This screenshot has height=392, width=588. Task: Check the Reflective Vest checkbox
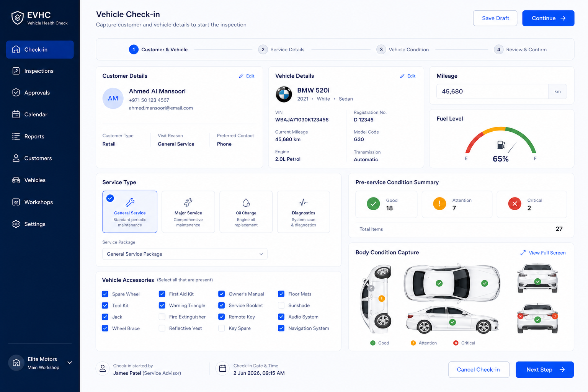(x=162, y=328)
